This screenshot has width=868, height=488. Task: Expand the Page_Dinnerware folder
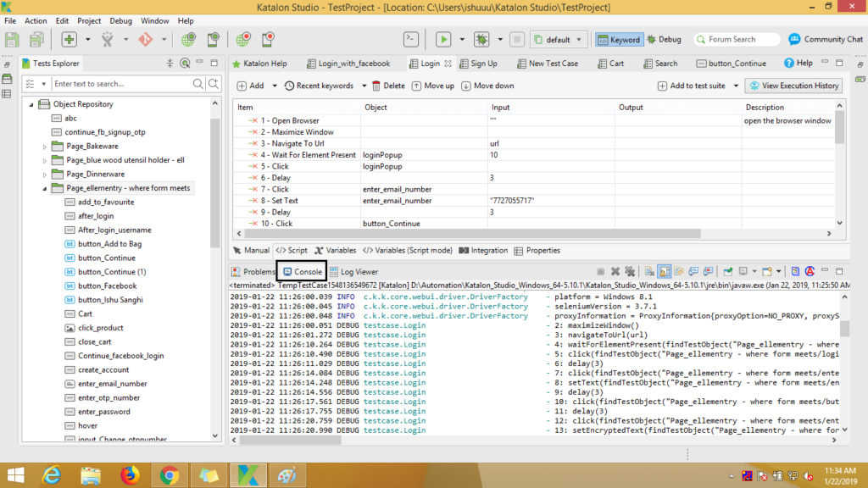pos(45,175)
